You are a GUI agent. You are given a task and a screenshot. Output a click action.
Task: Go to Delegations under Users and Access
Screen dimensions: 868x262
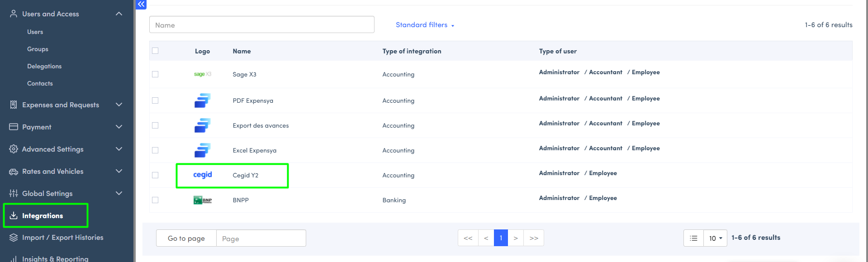[44, 66]
